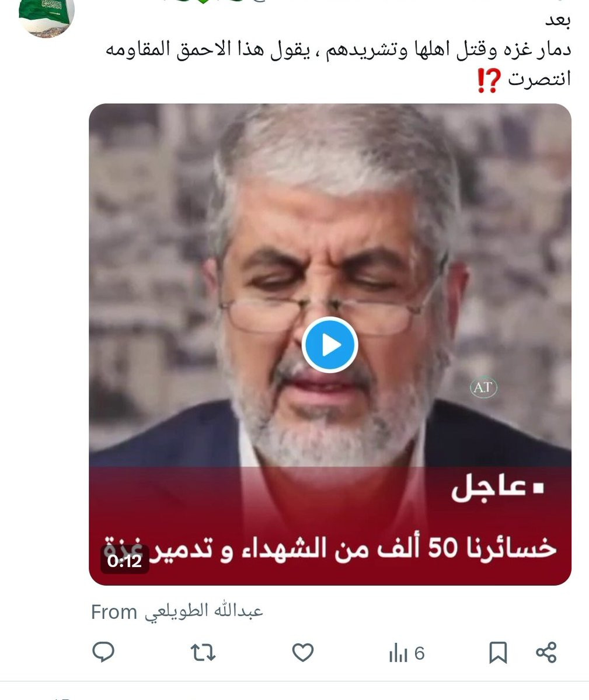
Task: Play the embedded video
Action: (x=330, y=345)
